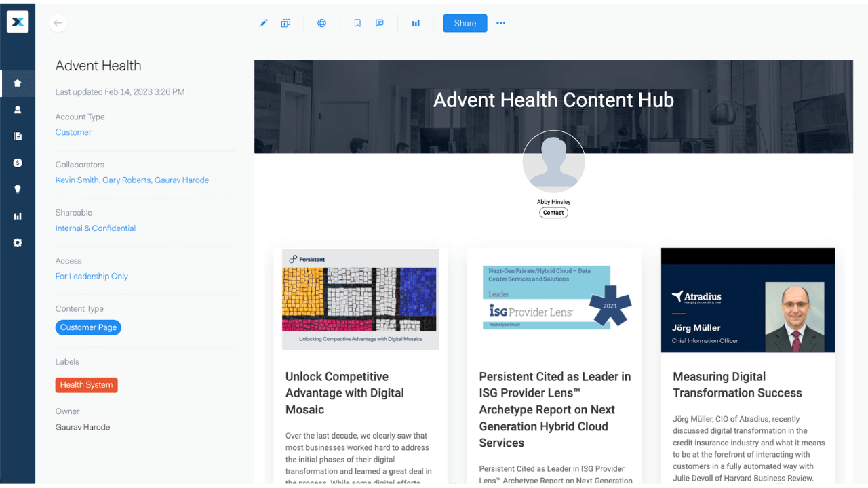Click the Last updated Feb 14, 2023 text
This screenshot has height=488, width=868.
coord(120,91)
